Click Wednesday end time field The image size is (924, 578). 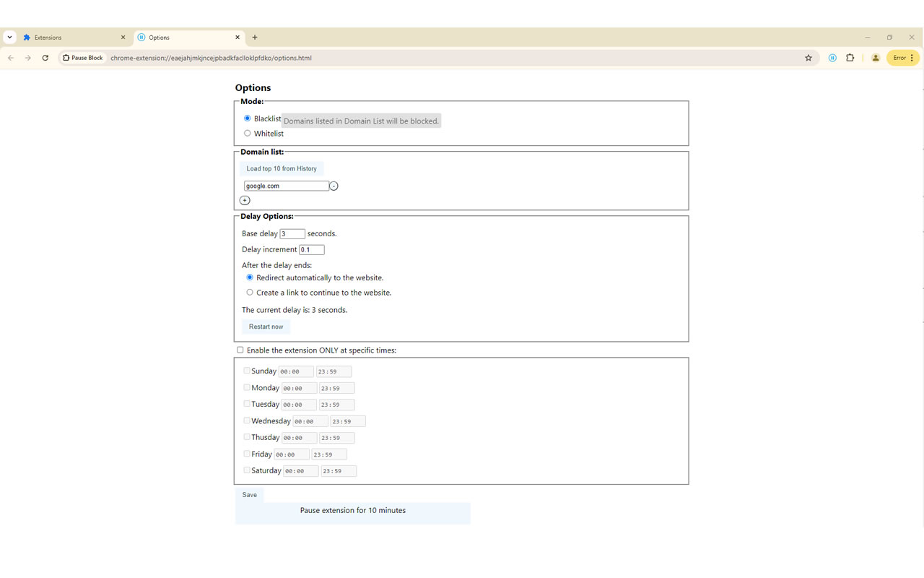(x=348, y=421)
